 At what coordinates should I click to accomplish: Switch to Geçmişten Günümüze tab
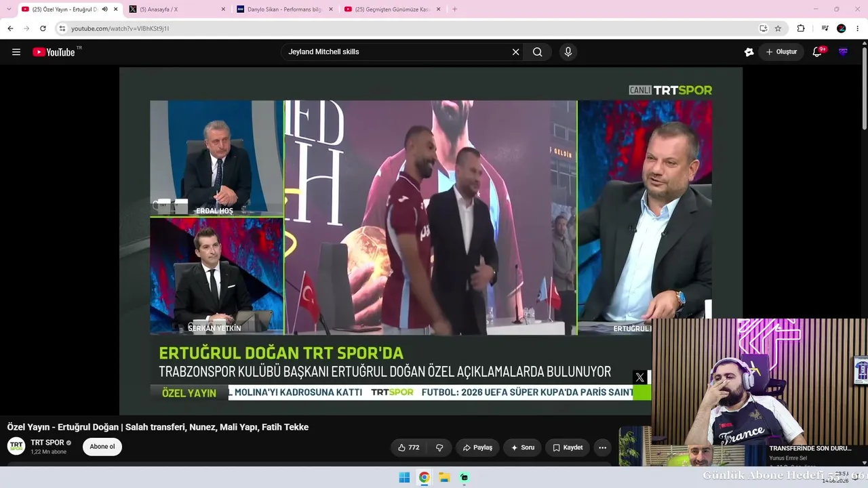pyautogui.click(x=393, y=9)
